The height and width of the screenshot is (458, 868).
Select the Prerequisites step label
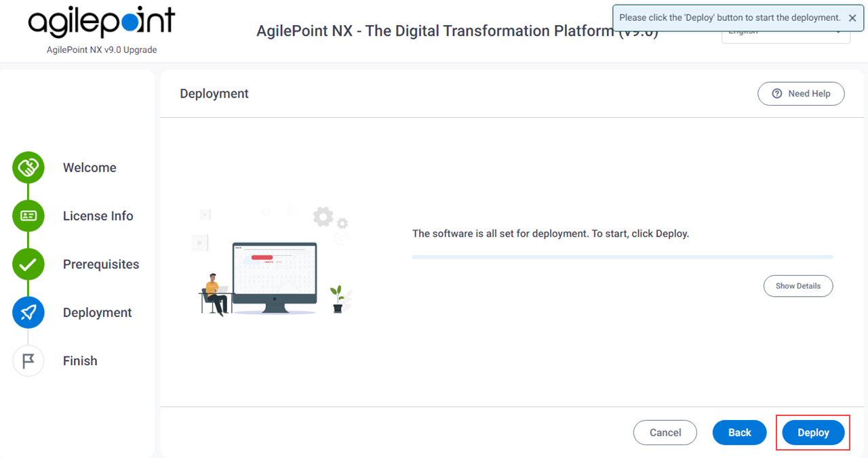[x=101, y=264]
